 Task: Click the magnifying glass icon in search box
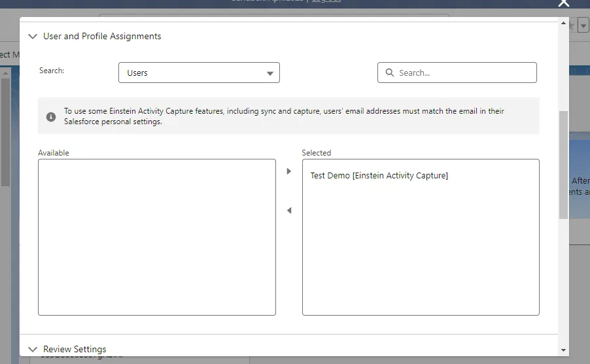pos(390,73)
